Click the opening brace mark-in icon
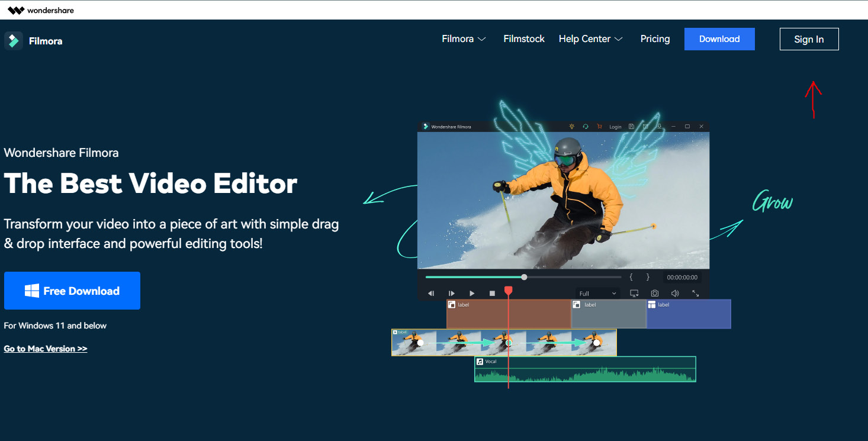The height and width of the screenshot is (441, 868). click(631, 277)
